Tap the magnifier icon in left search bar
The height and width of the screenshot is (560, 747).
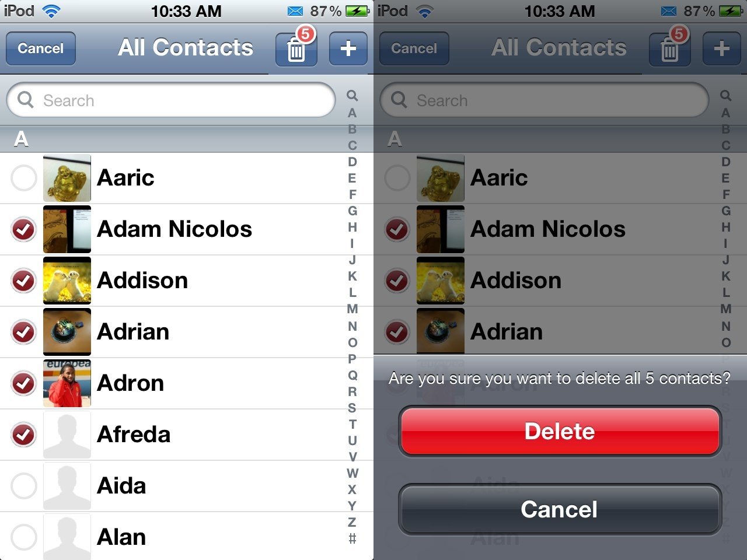click(26, 100)
